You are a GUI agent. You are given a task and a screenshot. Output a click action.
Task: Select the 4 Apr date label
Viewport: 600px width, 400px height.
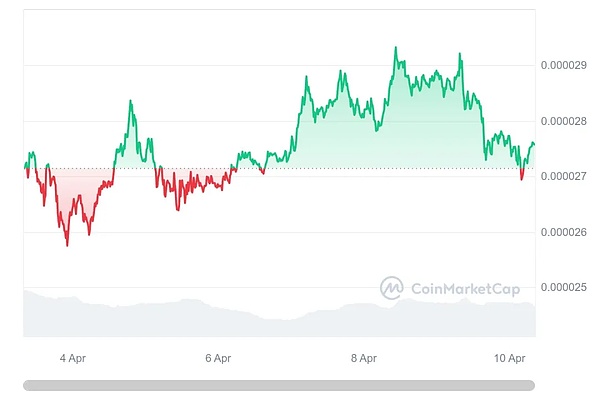click(x=73, y=357)
